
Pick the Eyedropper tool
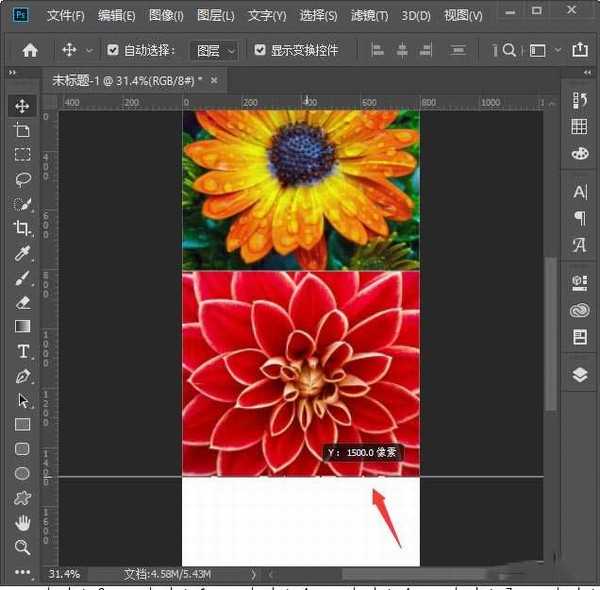pyautogui.click(x=22, y=253)
